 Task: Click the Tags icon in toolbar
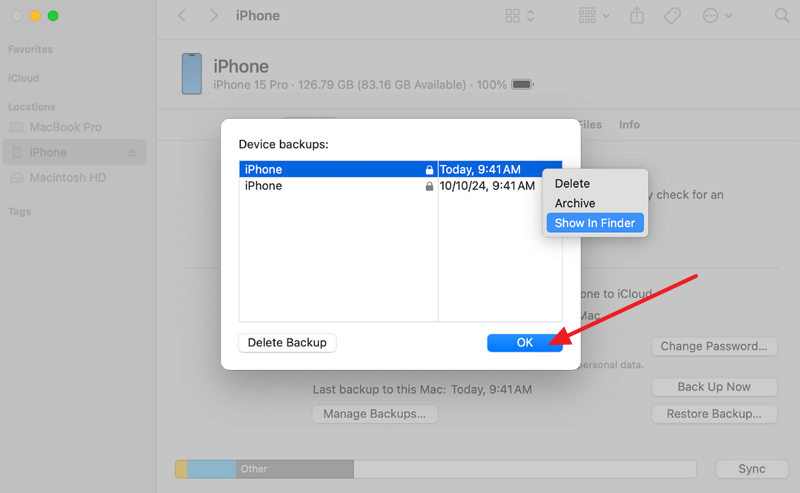tap(672, 16)
